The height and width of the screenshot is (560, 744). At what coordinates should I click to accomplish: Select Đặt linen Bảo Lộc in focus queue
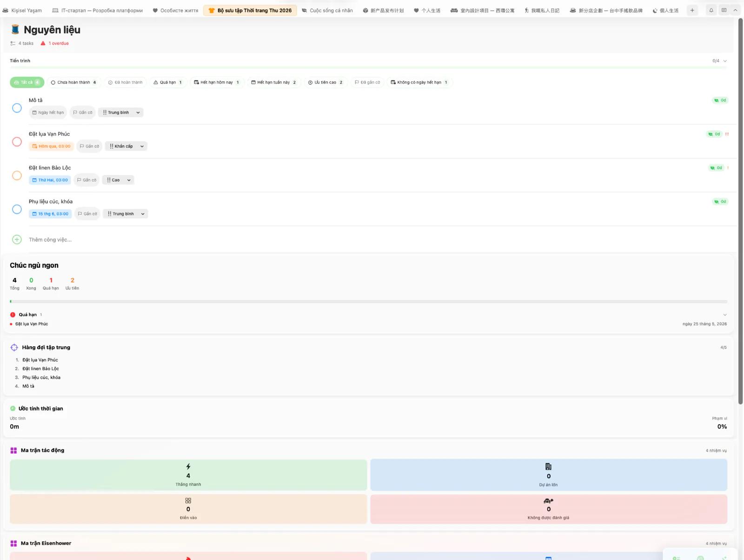tap(40, 369)
